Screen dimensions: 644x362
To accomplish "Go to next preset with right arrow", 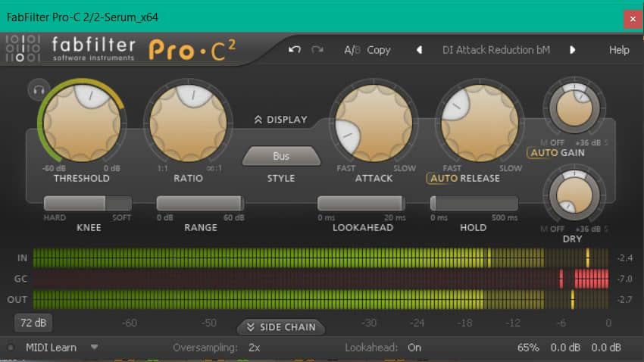I will tap(572, 50).
